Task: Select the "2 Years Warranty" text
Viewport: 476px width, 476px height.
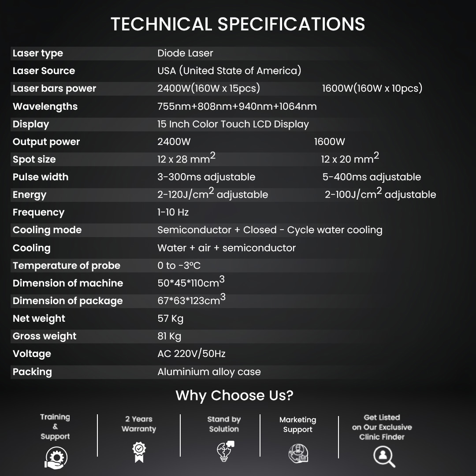Action: (x=139, y=424)
